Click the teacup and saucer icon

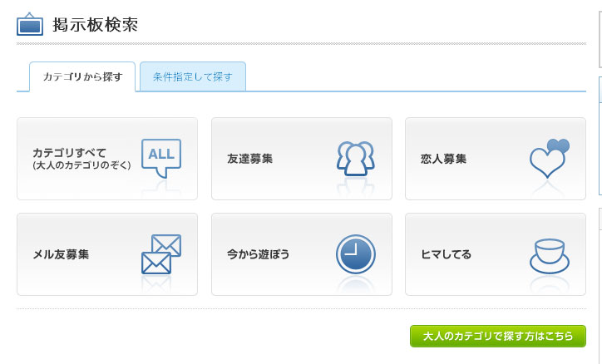[x=550, y=256]
